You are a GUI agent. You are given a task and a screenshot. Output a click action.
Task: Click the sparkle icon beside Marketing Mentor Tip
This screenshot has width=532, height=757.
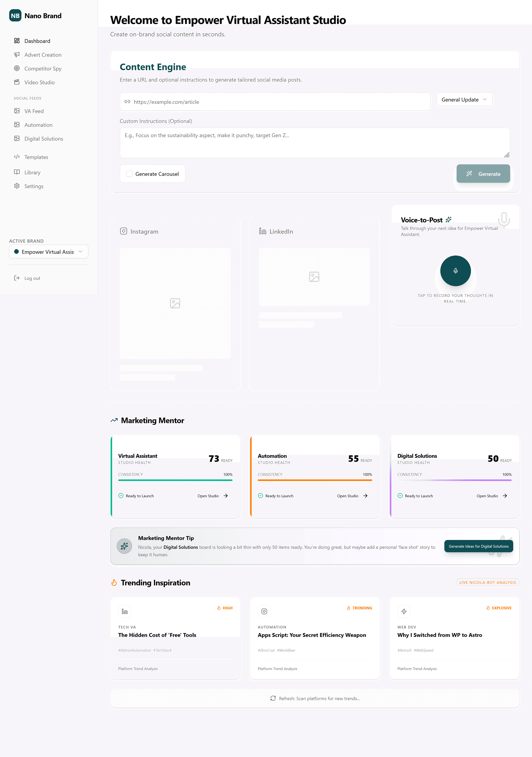click(125, 546)
